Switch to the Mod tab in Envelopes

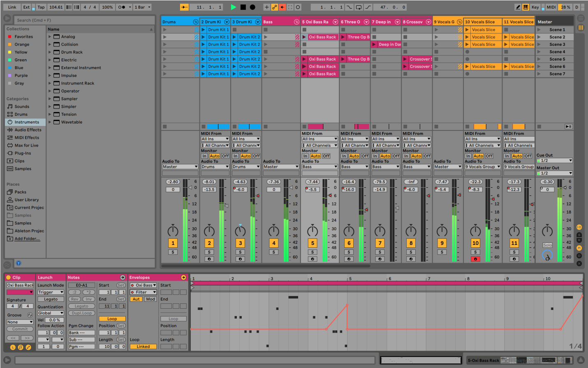150,299
